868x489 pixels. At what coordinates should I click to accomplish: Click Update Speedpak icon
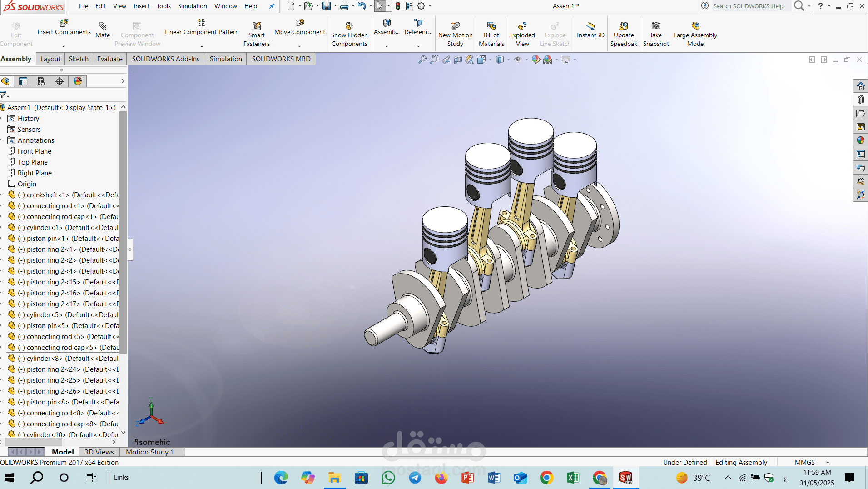tap(624, 26)
